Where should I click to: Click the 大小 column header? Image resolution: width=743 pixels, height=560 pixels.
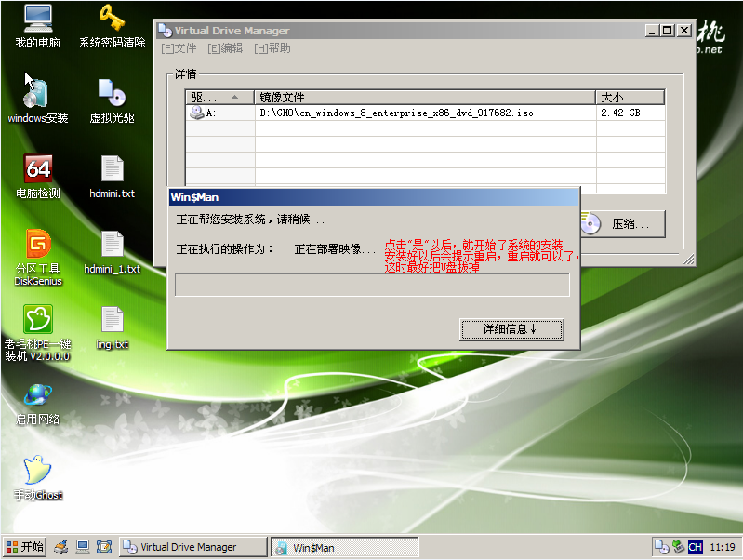pos(630,97)
